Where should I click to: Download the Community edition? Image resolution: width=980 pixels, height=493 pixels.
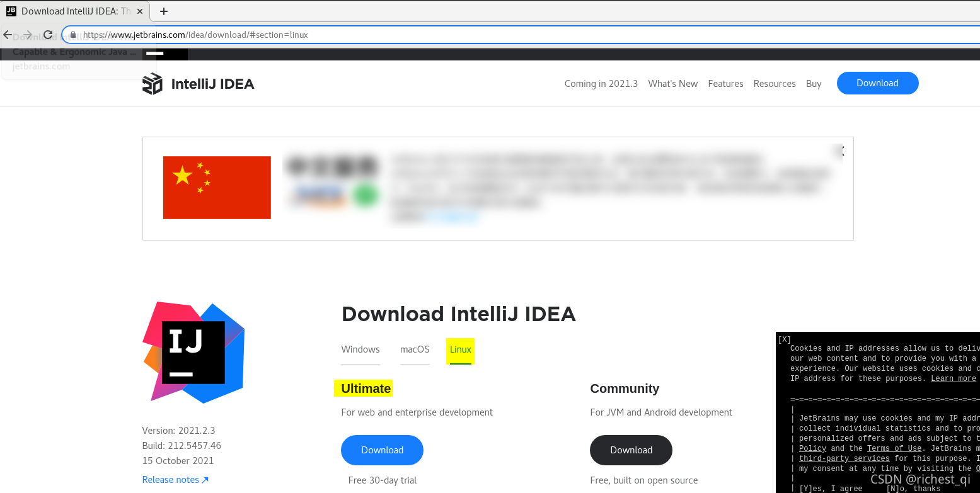click(x=631, y=450)
